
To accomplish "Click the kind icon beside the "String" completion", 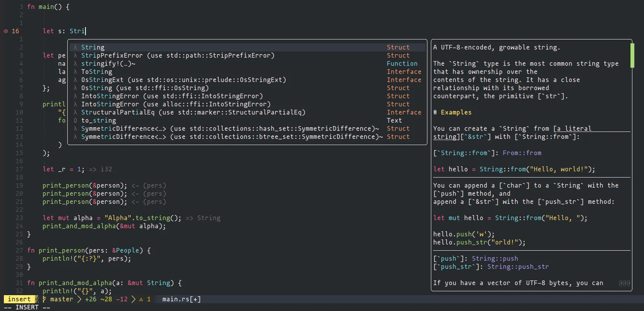I will (75, 47).
